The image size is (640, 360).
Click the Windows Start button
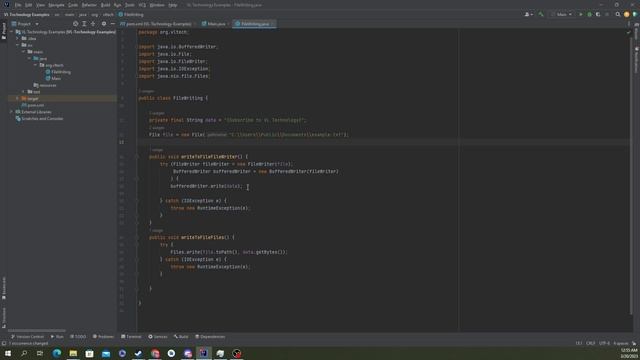tap(8, 353)
